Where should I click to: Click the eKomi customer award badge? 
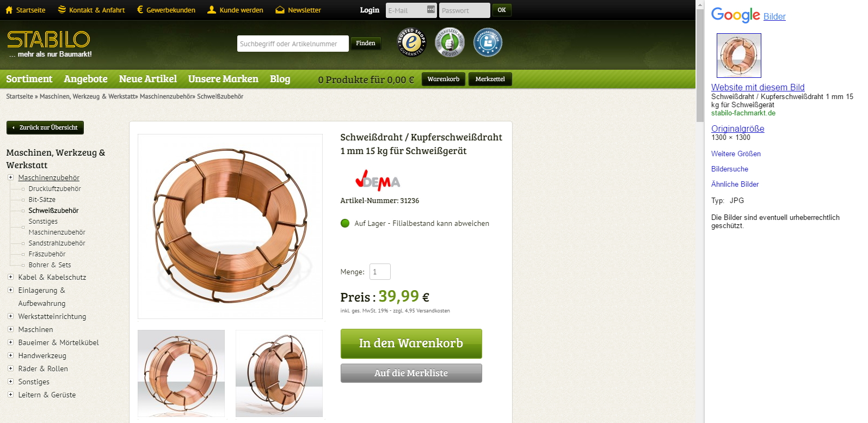click(x=450, y=42)
